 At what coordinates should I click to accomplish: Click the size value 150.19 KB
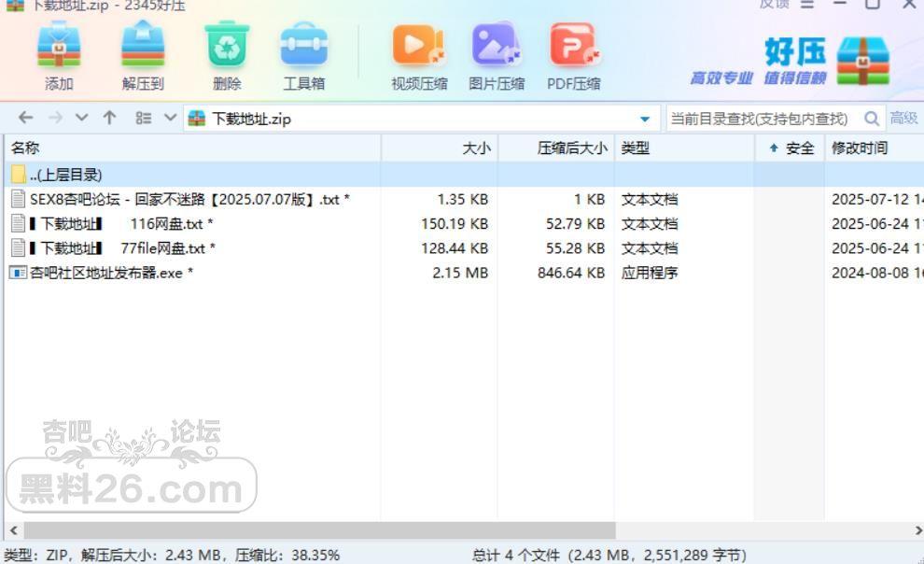(x=455, y=224)
